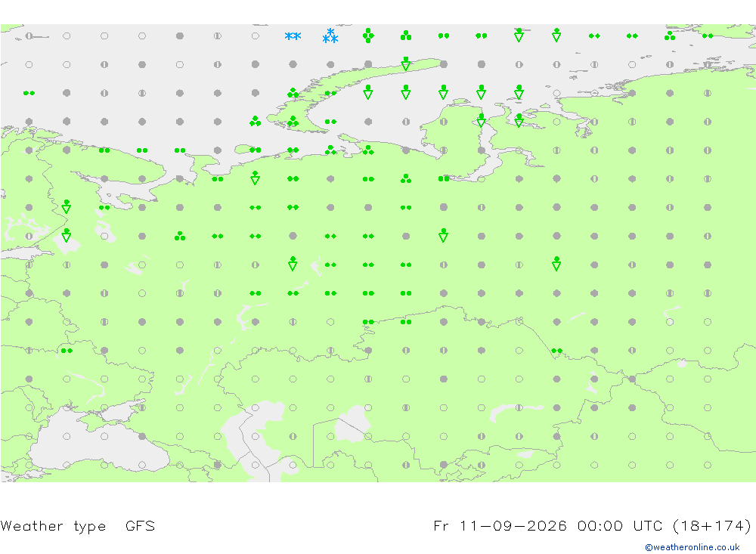756x554 pixels.
Task: Open the weatheronline.co.uk copyright link
Action: [692, 547]
